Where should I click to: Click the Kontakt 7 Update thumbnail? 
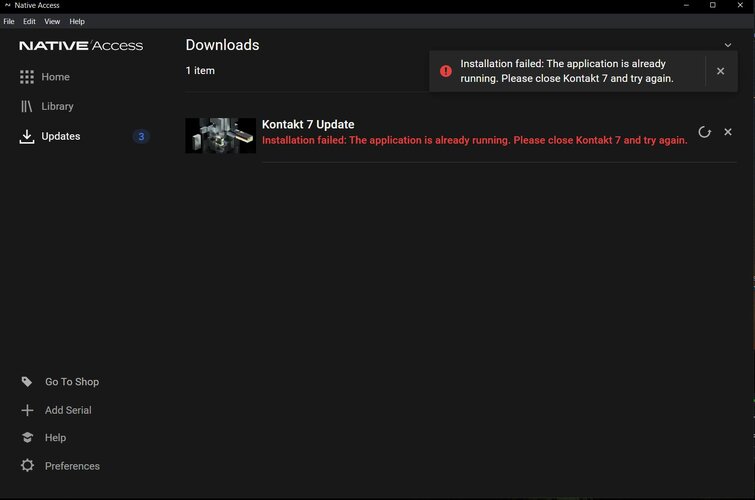(221, 135)
